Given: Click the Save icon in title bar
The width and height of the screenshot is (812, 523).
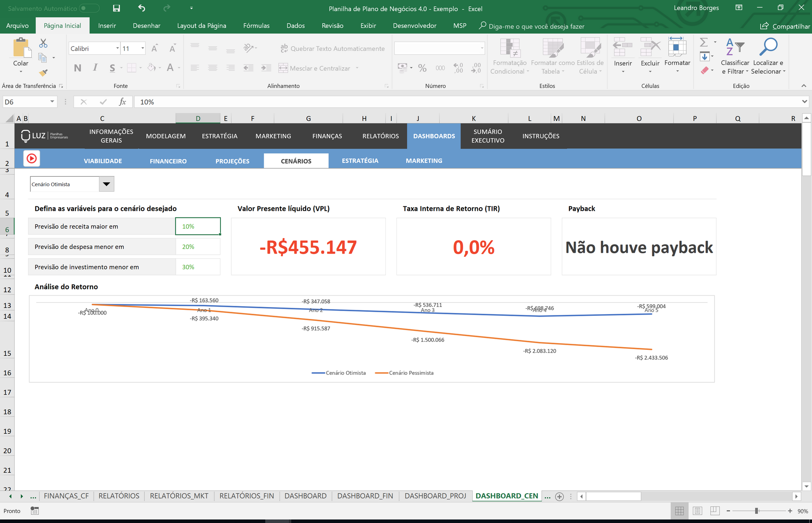Looking at the screenshot, I should tap(116, 8).
